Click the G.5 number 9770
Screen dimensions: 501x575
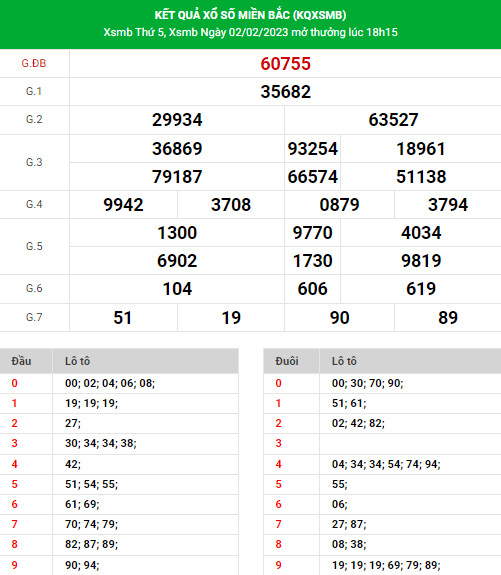pyautogui.click(x=312, y=233)
